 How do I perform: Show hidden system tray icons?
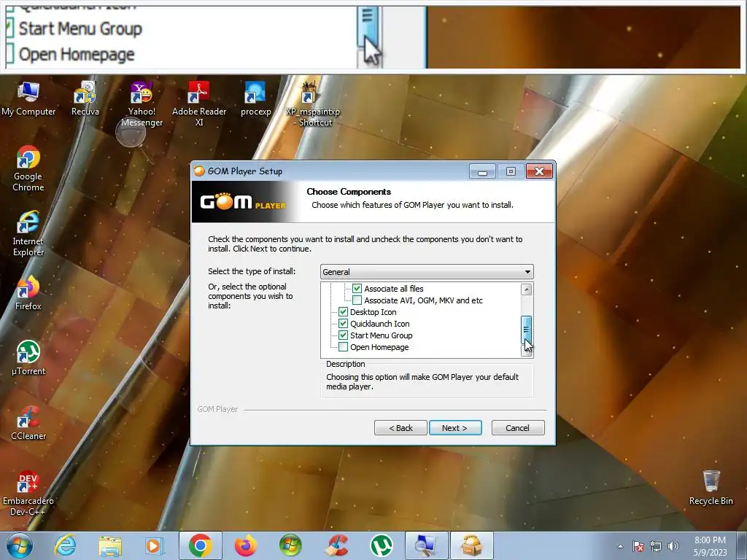click(x=620, y=546)
